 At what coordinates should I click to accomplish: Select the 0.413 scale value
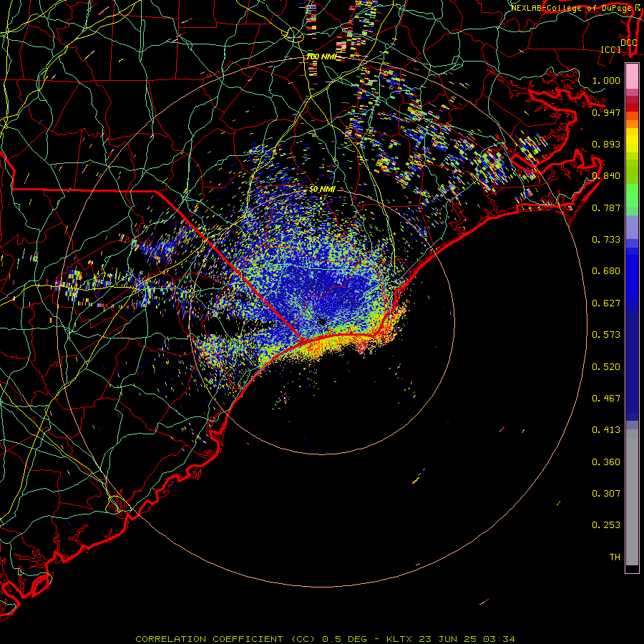pyautogui.click(x=606, y=430)
